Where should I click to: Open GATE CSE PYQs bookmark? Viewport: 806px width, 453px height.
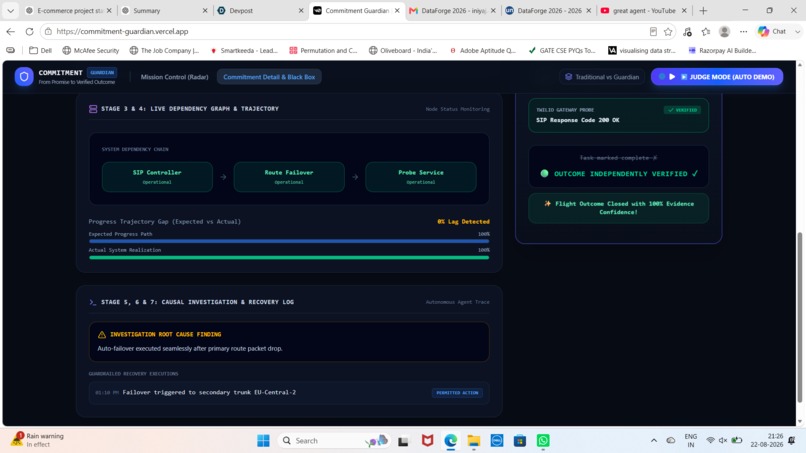(561, 50)
